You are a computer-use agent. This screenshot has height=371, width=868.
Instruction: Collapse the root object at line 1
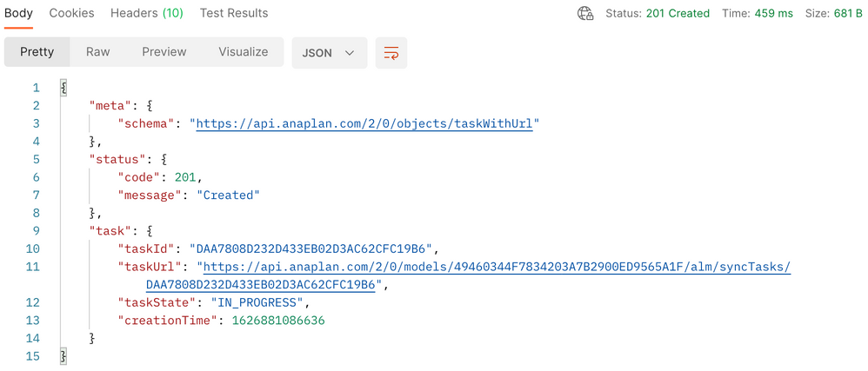coord(63,88)
